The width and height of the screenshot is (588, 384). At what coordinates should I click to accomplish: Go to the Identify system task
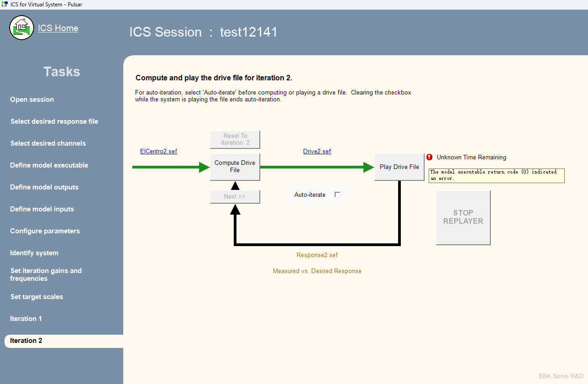[34, 253]
